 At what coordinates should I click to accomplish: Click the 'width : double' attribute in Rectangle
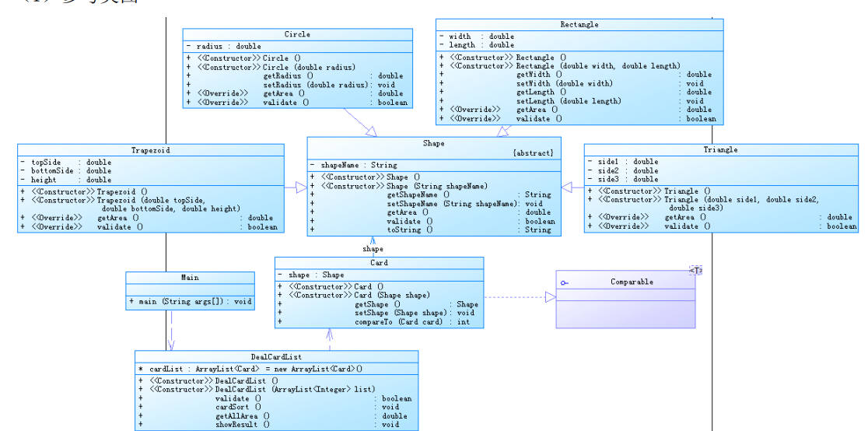pos(481,37)
